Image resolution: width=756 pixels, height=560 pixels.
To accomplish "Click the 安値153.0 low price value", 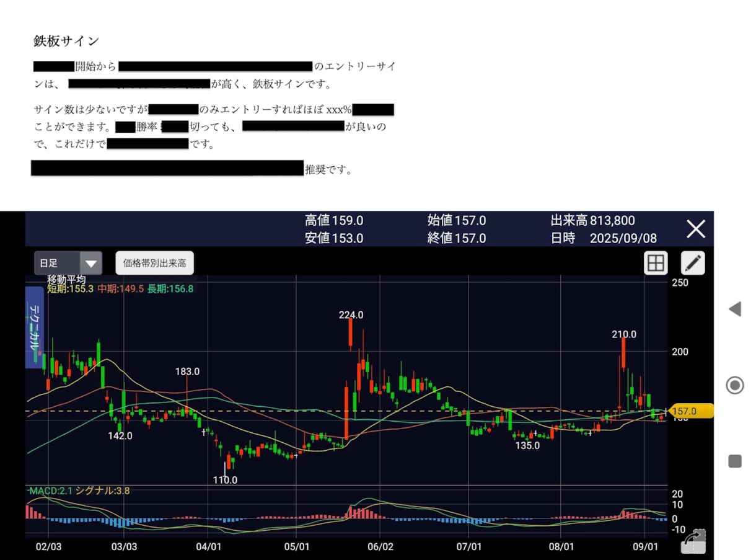I will [334, 238].
